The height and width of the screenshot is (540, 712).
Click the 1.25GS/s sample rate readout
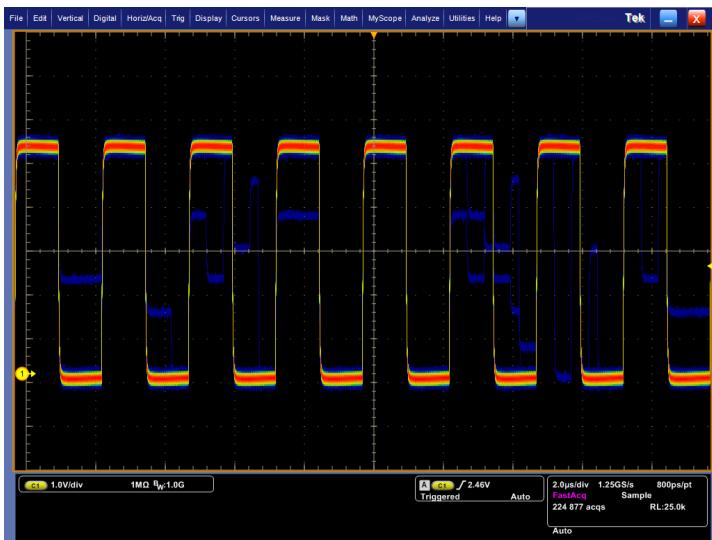coord(615,485)
